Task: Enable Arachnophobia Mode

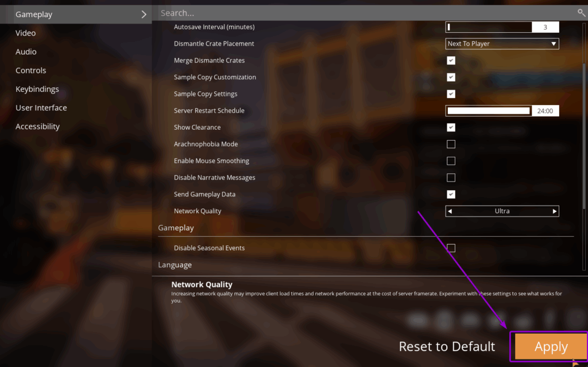Action: [x=451, y=144]
